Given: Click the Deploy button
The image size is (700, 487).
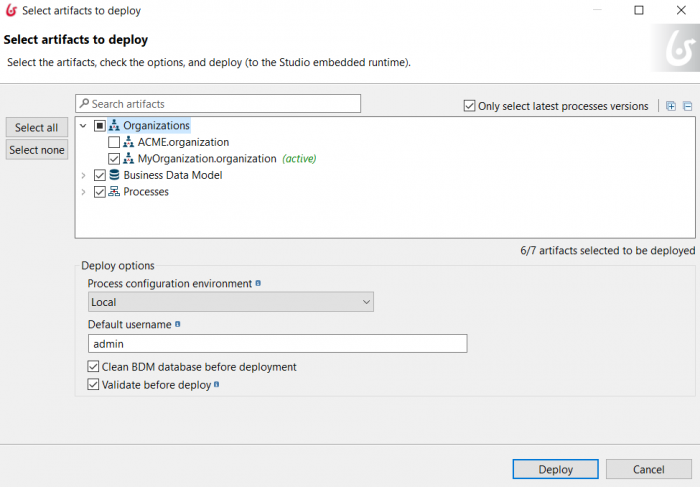Looking at the screenshot, I should tap(555, 469).
